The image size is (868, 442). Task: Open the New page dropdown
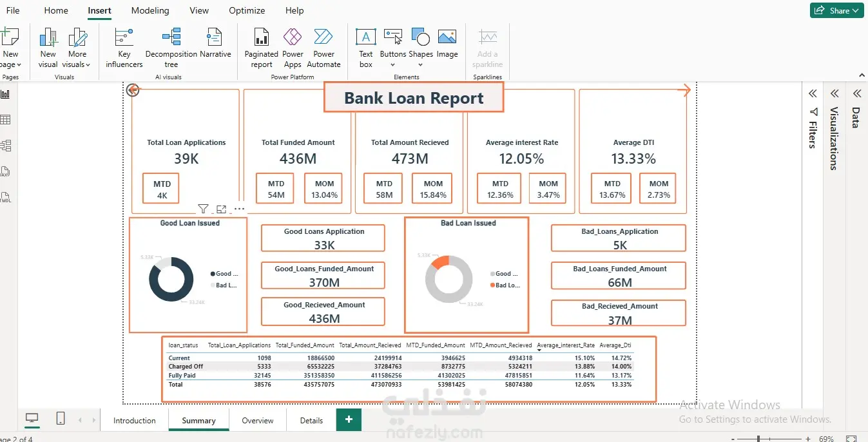point(10,59)
